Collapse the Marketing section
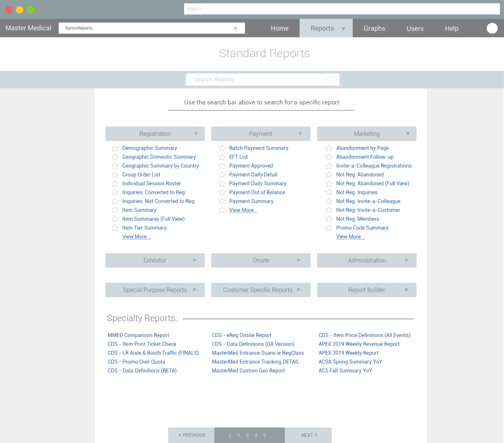 (x=367, y=134)
